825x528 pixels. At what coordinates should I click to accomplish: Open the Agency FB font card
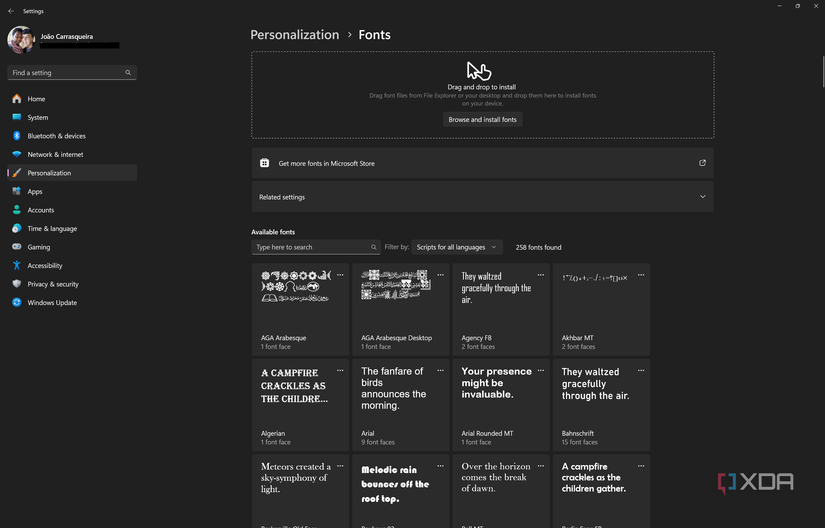(x=501, y=310)
